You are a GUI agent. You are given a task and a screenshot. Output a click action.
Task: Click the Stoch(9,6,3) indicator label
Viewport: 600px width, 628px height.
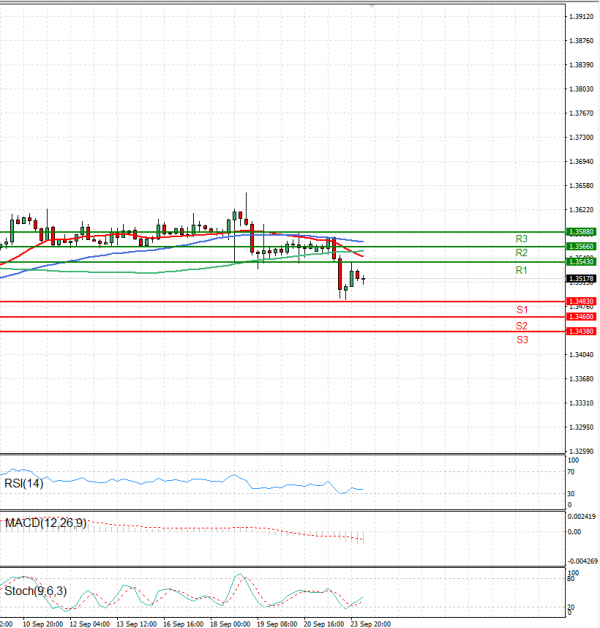[x=37, y=590]
